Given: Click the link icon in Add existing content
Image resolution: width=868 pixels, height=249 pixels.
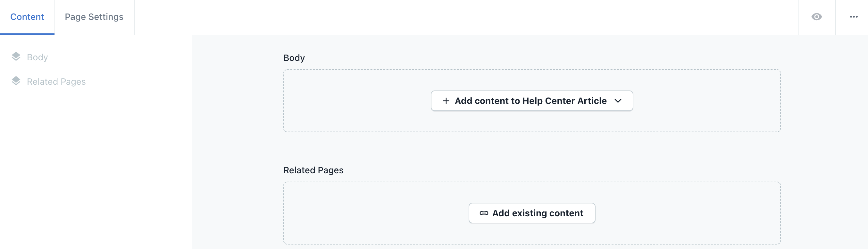Looking at the screenshot, I should pos(484,213).
